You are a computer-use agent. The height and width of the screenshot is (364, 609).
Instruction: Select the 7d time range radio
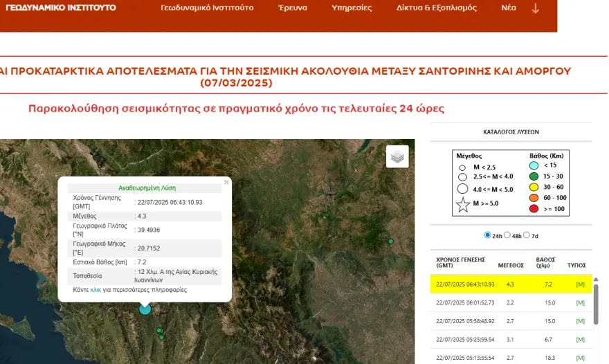click(x=526, y=235)
